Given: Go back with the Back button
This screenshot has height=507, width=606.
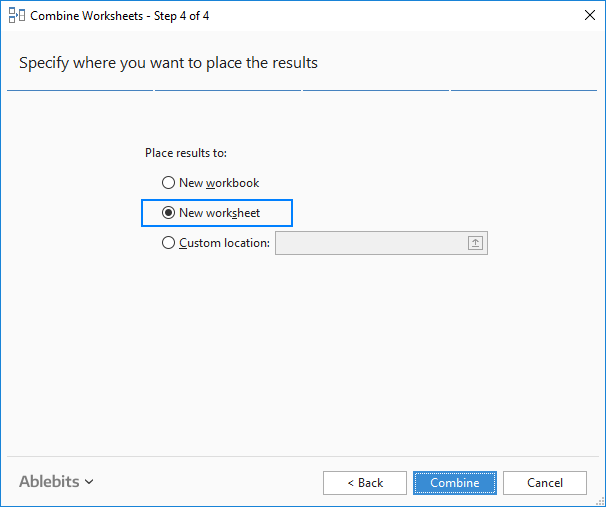Looking at the screenshot, I should tap(365, 483).
